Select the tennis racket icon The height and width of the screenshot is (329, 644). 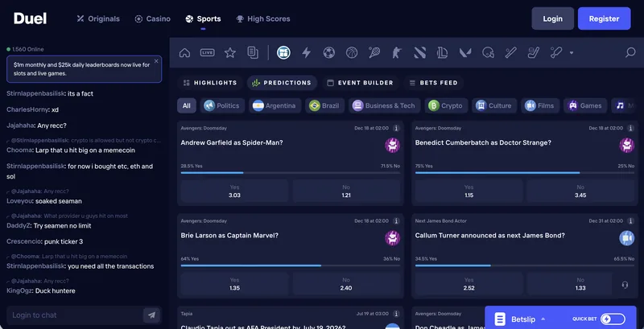[x=374, y=52]
